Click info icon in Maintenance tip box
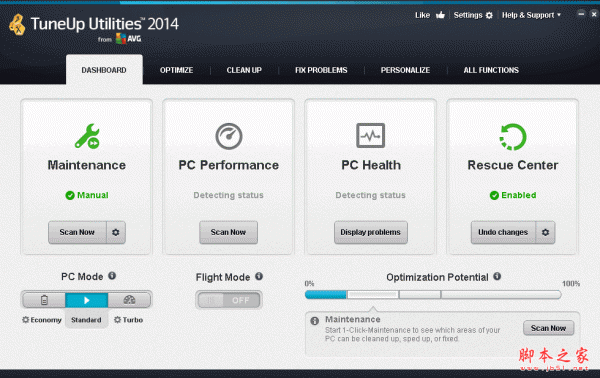600x378 pixels. tap(315, 321)
